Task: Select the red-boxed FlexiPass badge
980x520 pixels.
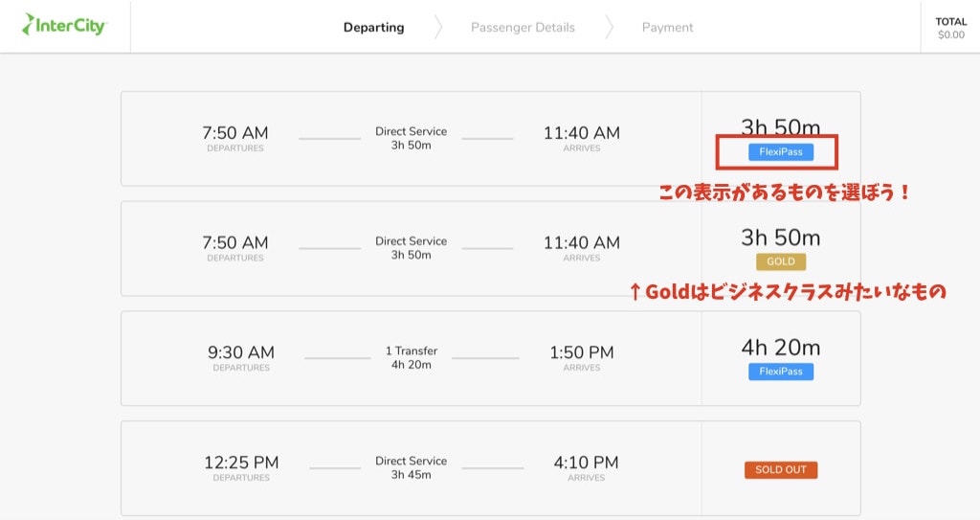Action: click(x=780, y=151)
